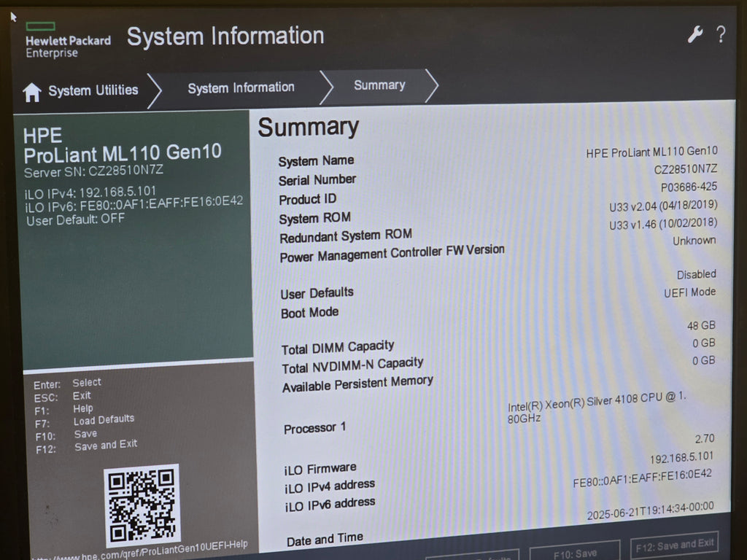This screenshot has height=560, width=747.
Task: Click the ESC: Exit hint
Action: point(63,396)
